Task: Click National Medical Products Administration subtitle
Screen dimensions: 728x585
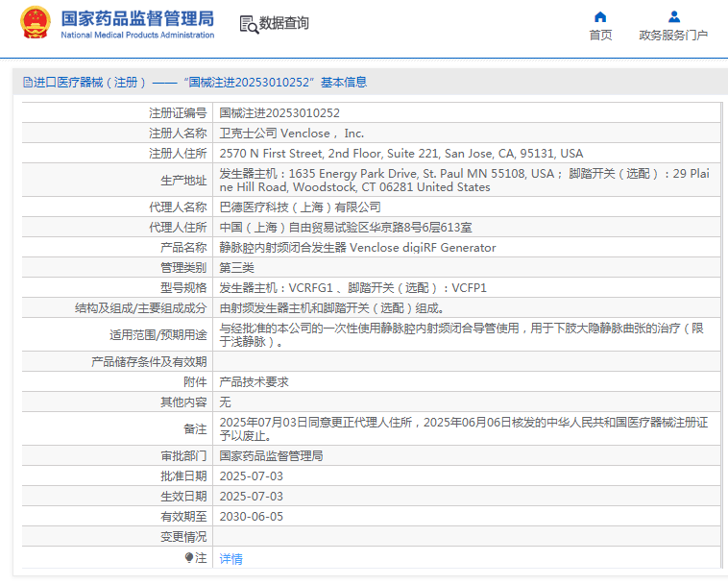Action: (x=137, y=36)
